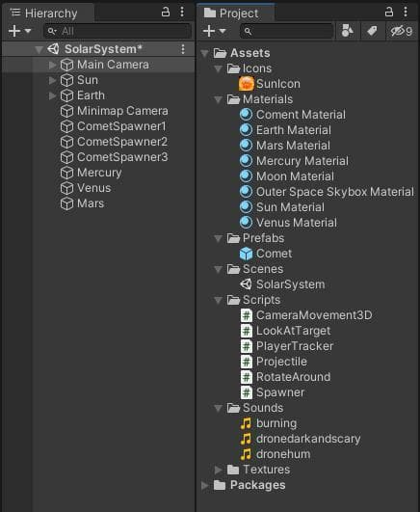Collapse the Scenes folder
Screen dimensions: 420x512
point(218,269)
